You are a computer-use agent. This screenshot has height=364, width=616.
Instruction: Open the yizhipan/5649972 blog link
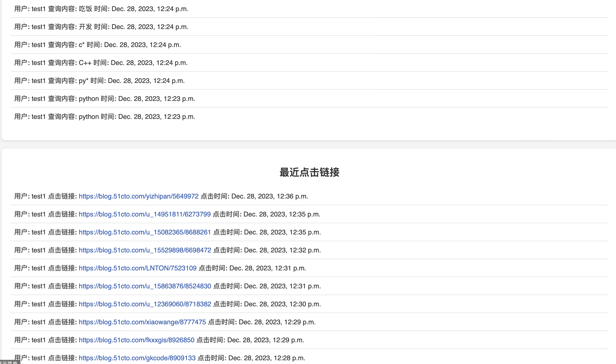(x=138, y=196)
